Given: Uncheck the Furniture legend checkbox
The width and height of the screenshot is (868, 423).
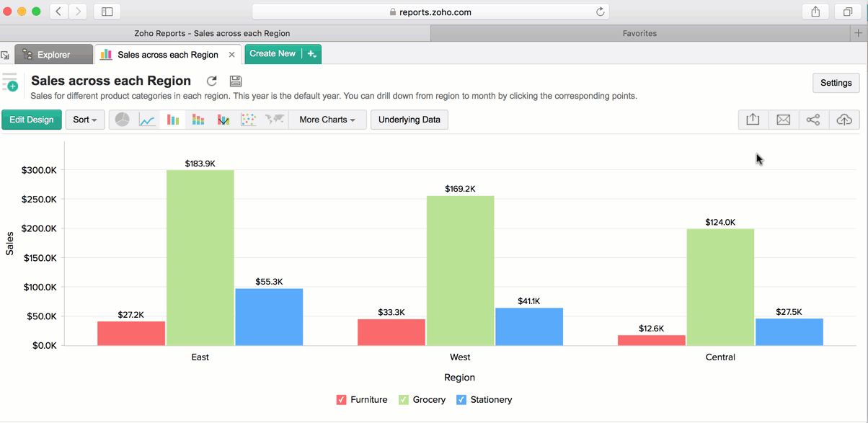Looking at the screenshot, I should (341, 400).
